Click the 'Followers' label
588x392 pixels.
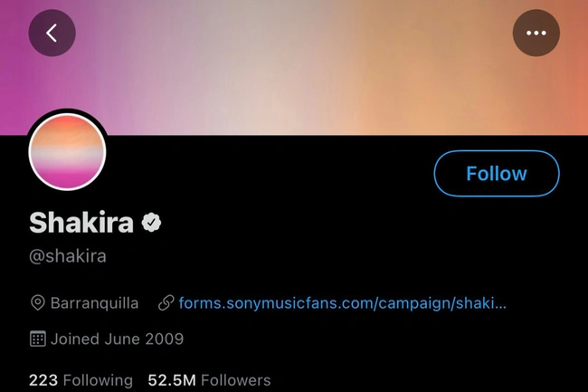[x=235, y=380]
